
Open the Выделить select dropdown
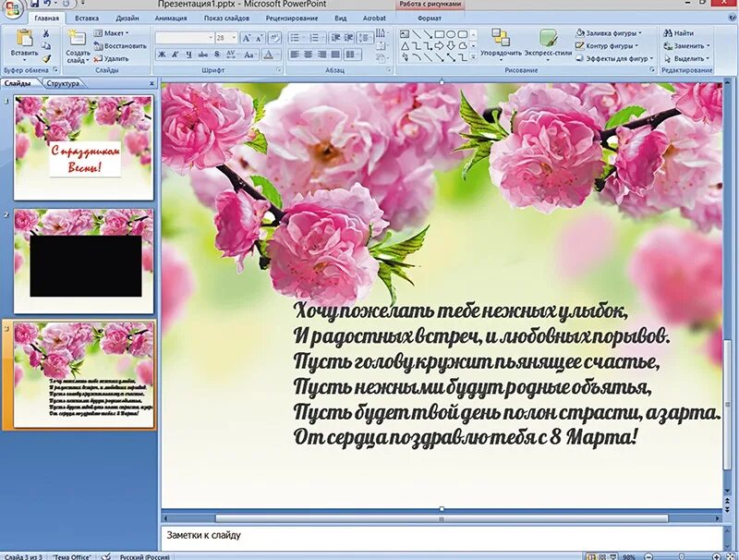pos(686,58)
